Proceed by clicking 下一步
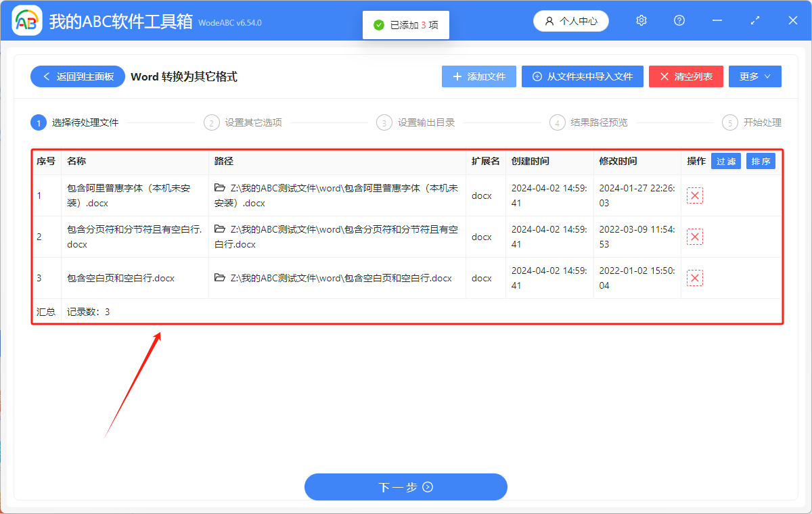 point(405,487)
